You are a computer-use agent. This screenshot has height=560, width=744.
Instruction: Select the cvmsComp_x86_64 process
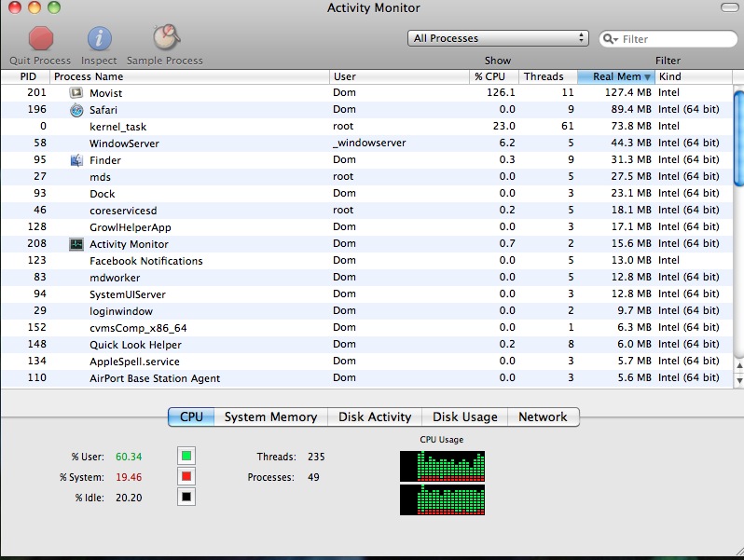[366, 328]
